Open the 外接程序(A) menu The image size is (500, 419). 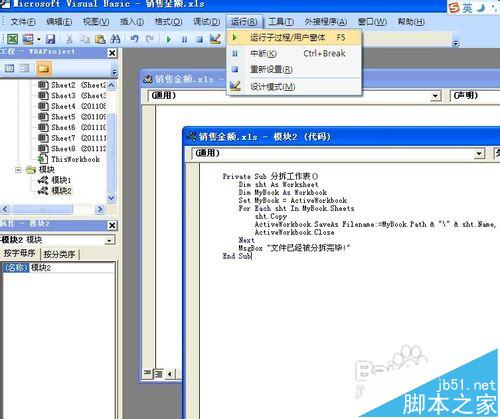(x=325, y=22)
